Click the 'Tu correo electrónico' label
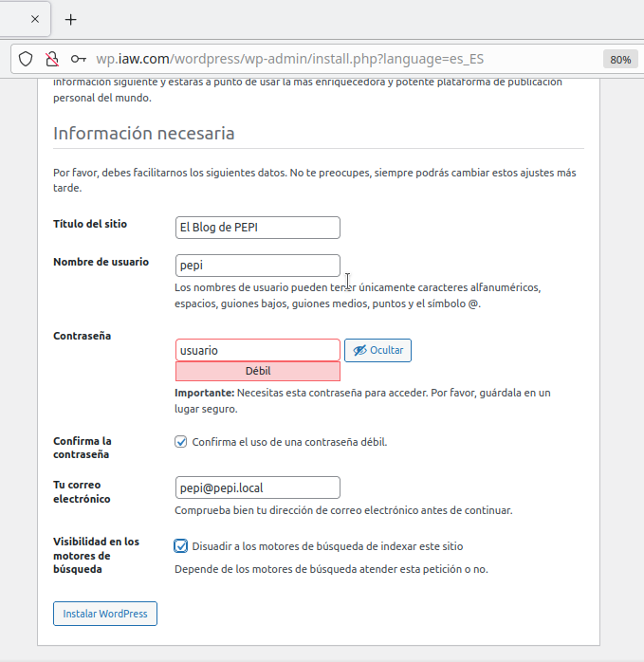 coord(82,491)
